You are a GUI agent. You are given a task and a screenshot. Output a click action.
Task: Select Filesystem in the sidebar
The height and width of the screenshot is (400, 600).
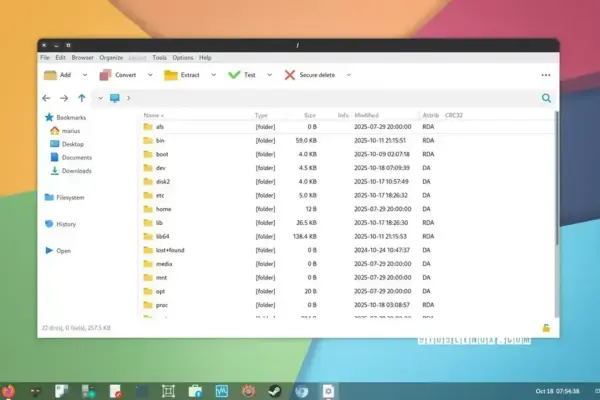tap(65, 198)
